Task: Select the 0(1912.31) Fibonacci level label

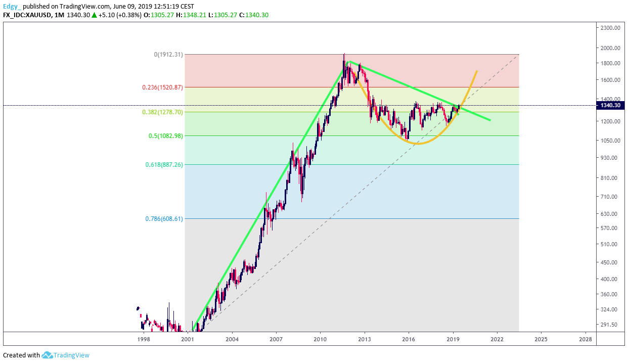Action: pyautogui.click(x=168, y=55)
